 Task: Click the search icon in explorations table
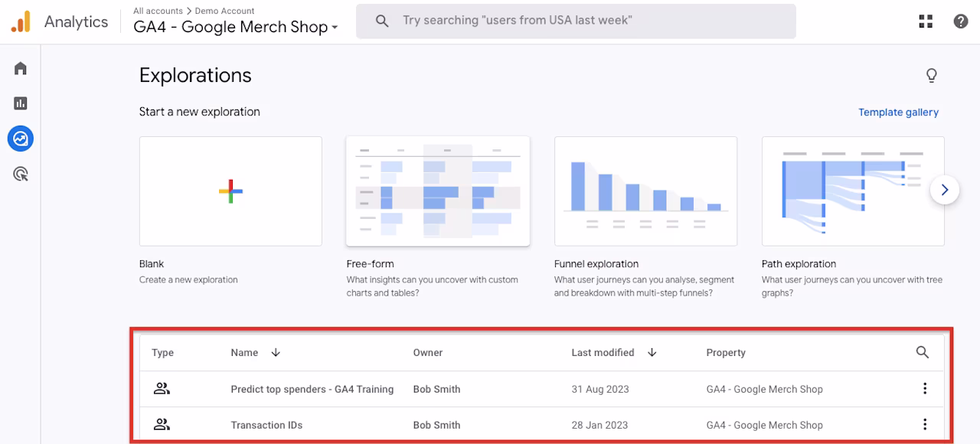923,352
